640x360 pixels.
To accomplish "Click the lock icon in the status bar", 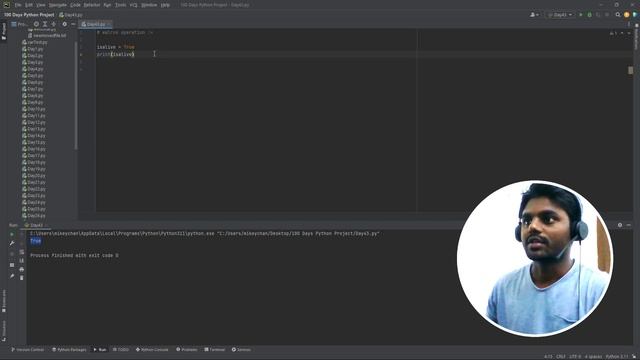I will pos(634,356).
